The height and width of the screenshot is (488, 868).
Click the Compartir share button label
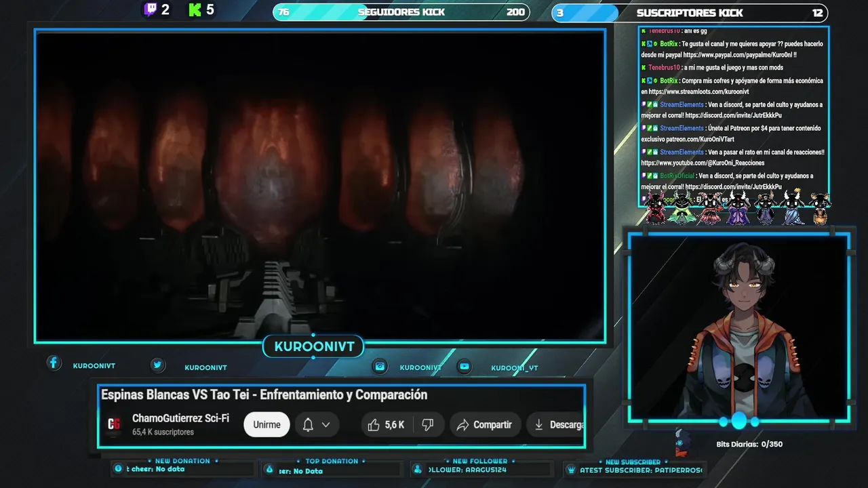pyautogui.click(x=492, y=425)
